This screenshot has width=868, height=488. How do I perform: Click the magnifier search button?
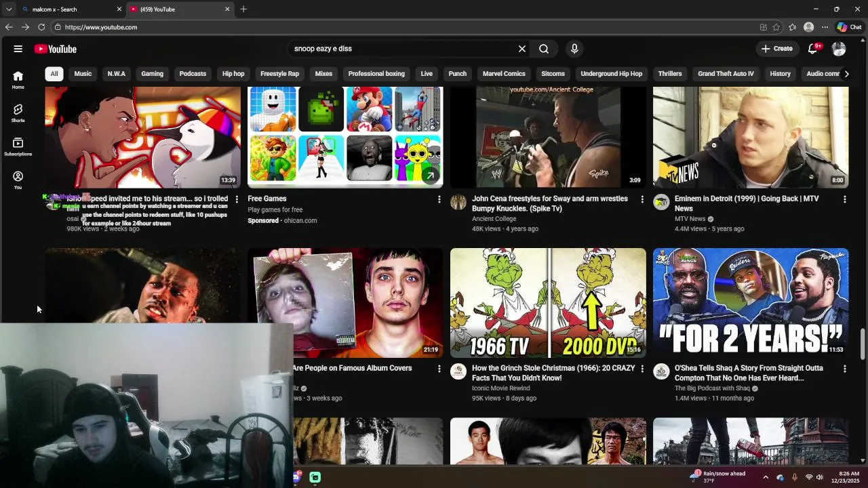544,49
